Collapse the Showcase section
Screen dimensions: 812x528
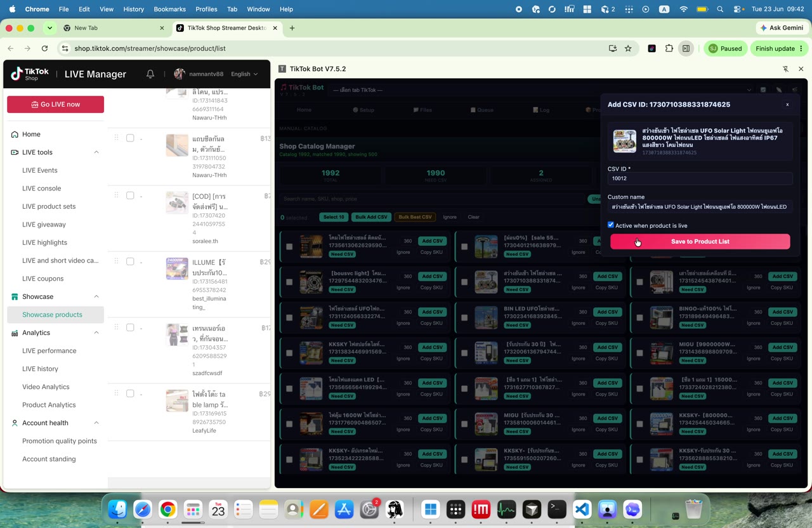(x=96, y=296)
